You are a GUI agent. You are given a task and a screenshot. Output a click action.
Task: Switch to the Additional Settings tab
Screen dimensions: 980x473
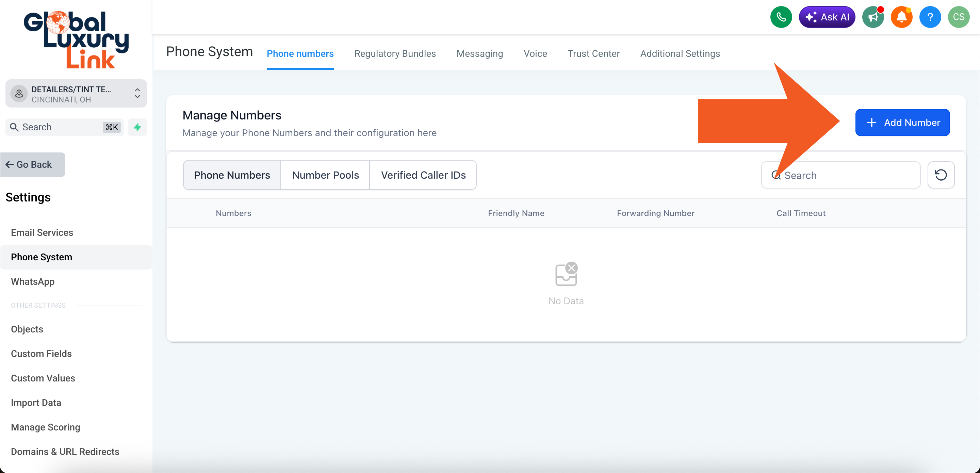pos(680,54)
